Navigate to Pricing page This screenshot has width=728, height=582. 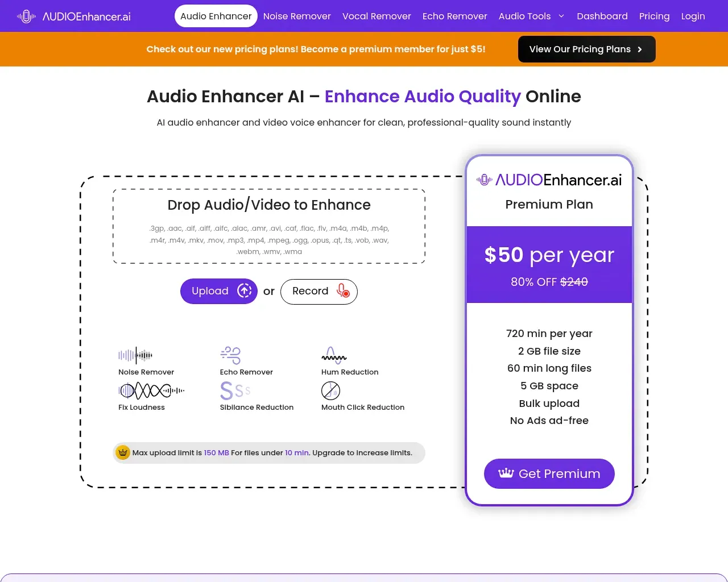(654, 16)
